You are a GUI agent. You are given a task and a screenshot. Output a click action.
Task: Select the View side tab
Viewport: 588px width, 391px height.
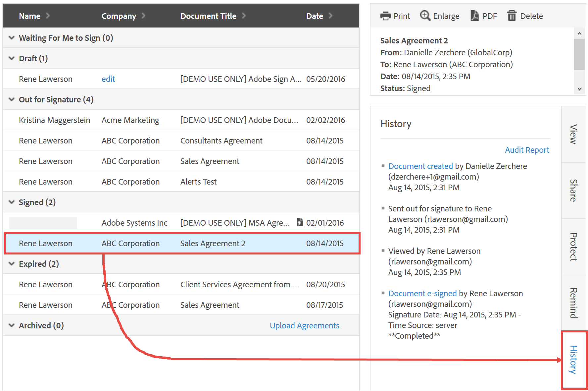pyautogui.click(x=574, y=134)
